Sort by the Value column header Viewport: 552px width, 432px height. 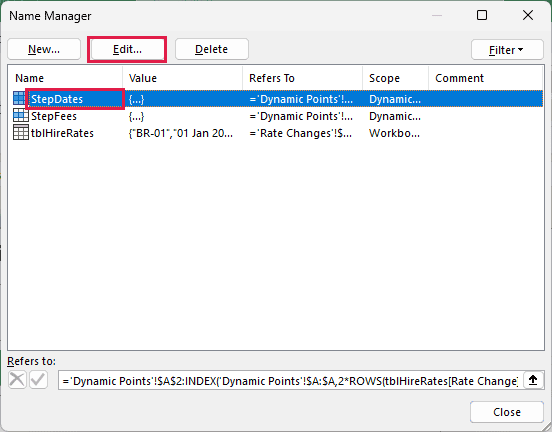tap(183, 78)
